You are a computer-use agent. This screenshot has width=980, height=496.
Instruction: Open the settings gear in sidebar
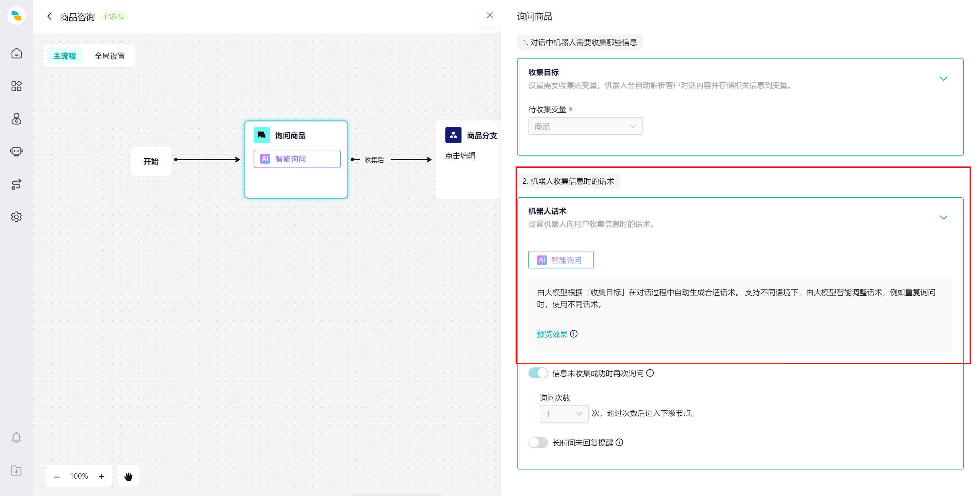16,217
